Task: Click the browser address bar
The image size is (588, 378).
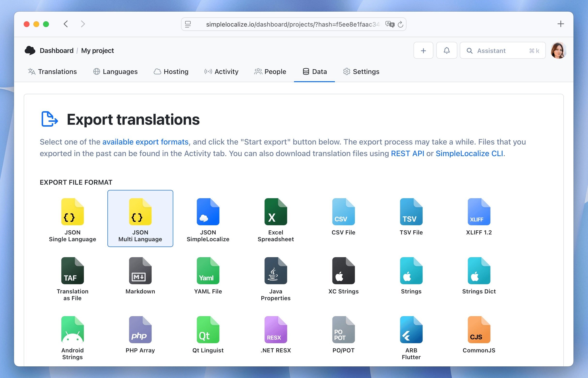Action: click(285, 24)
